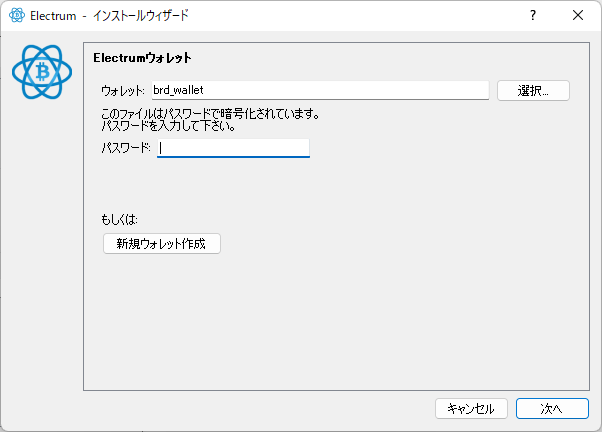Click the ウォレット: label
This screenshot has height=432, width=602.
click(124, 91)
